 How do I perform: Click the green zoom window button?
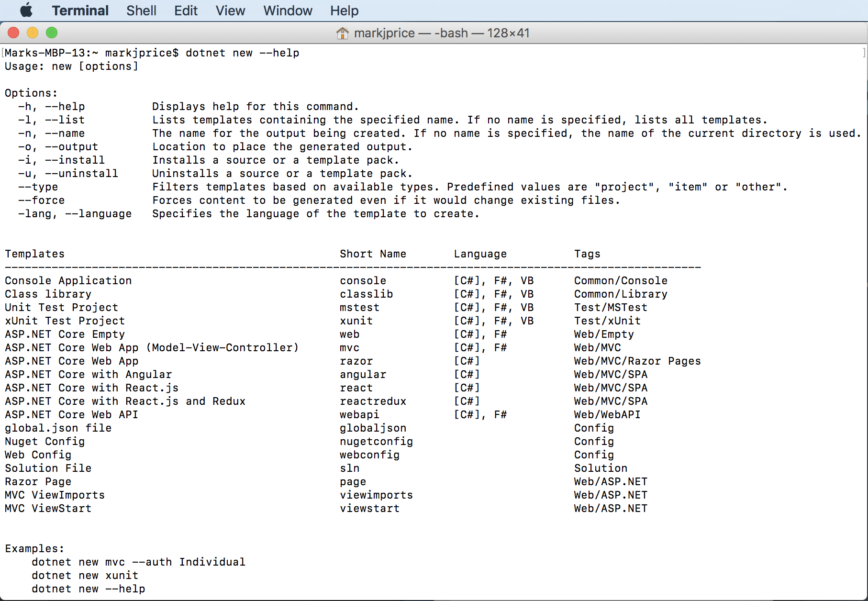[52, 33]
